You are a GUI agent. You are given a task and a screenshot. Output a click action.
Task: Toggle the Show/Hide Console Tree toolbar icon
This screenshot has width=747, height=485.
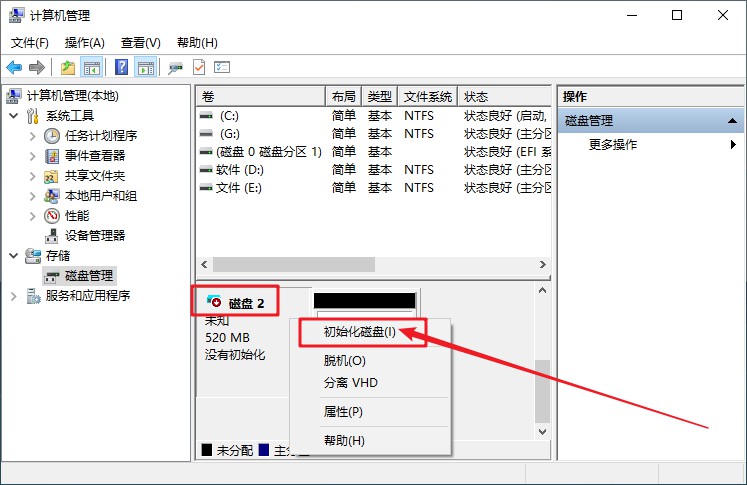[92, 67]
